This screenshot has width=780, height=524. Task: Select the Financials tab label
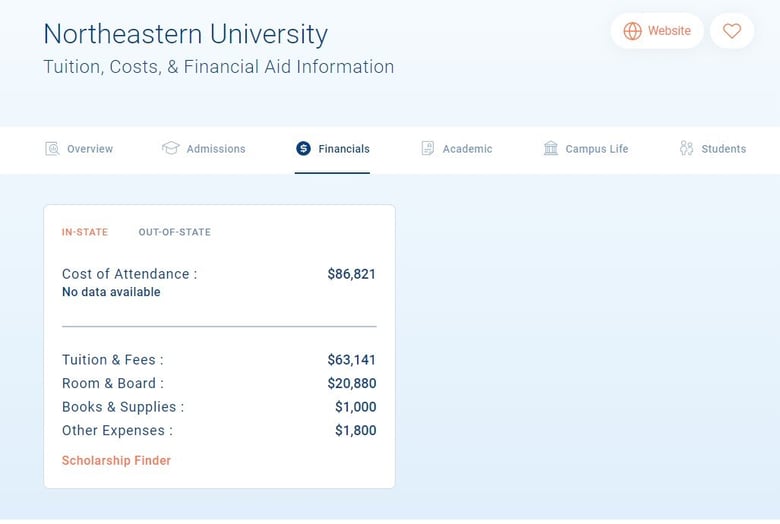344,149
